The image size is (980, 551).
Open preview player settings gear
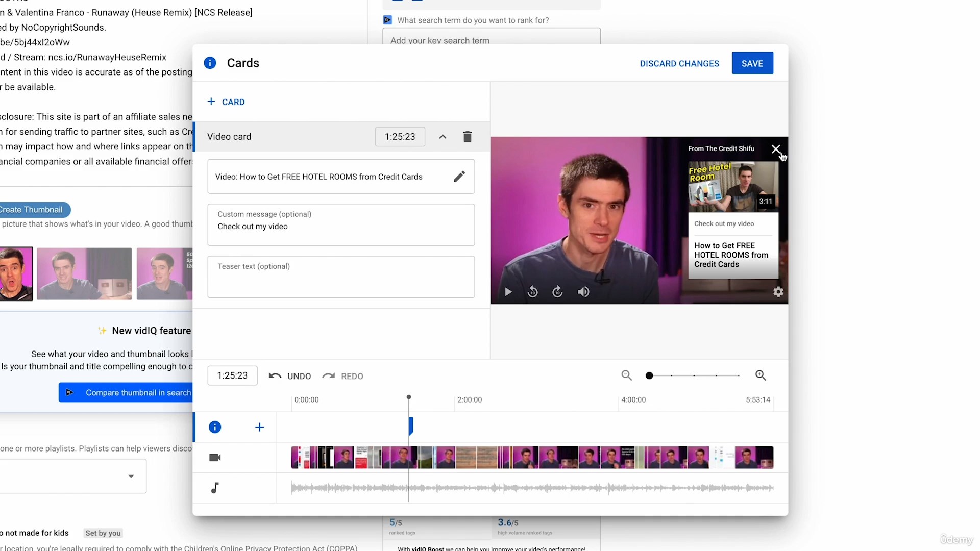tap(778, 292)
